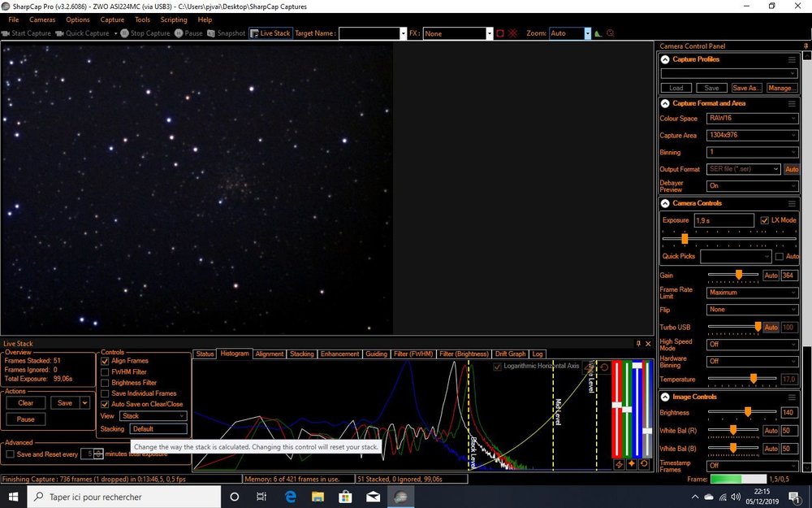The image size is (812, 508).
Task: Expand the Stacking Default dropdown
Action: click(158, 428)
